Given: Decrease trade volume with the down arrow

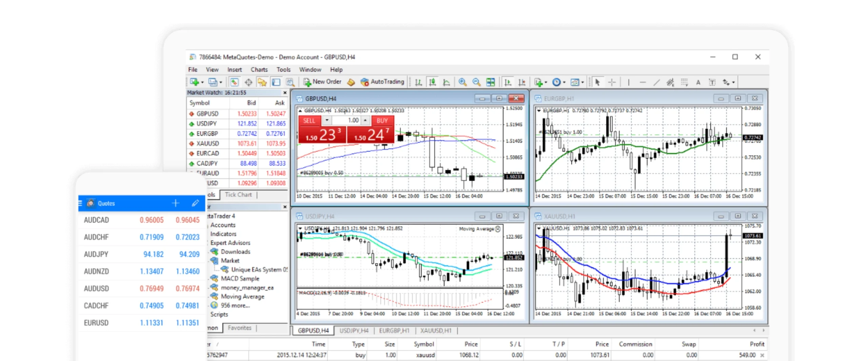Looking at the screenshot, I should pyautogui.click(x=327, y=120).
